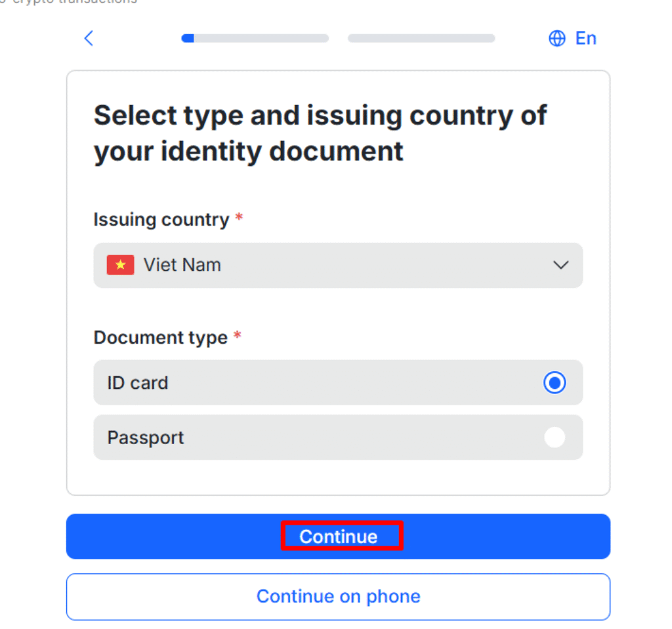The height and width of the screenshot is (629, 672).
Task: Switch language via the En label
Action: (x=585, y=39)
